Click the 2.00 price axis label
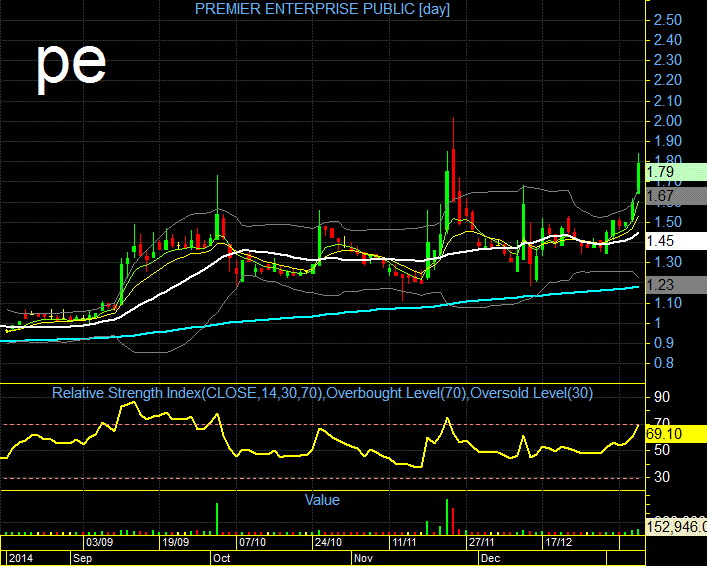 [667, 121]
